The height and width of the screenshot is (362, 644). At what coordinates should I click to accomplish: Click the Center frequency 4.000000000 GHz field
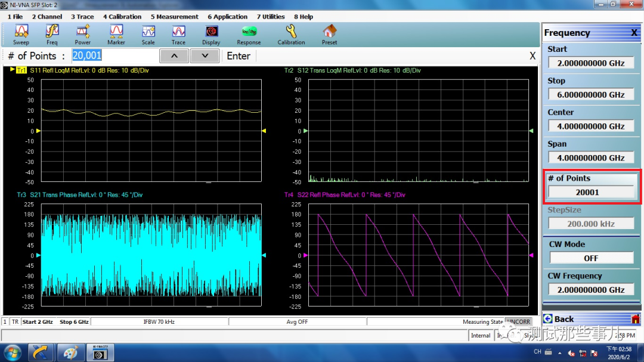point(590,126)
